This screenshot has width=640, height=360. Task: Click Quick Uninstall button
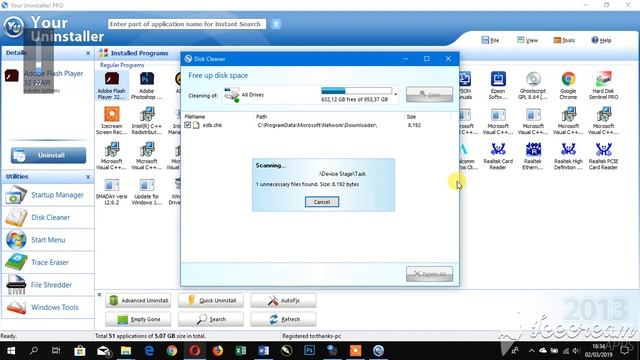click(211, 300)
